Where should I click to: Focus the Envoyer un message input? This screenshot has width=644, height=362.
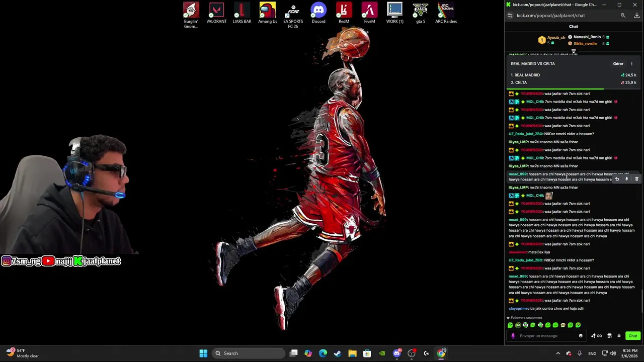pos(546,336)
